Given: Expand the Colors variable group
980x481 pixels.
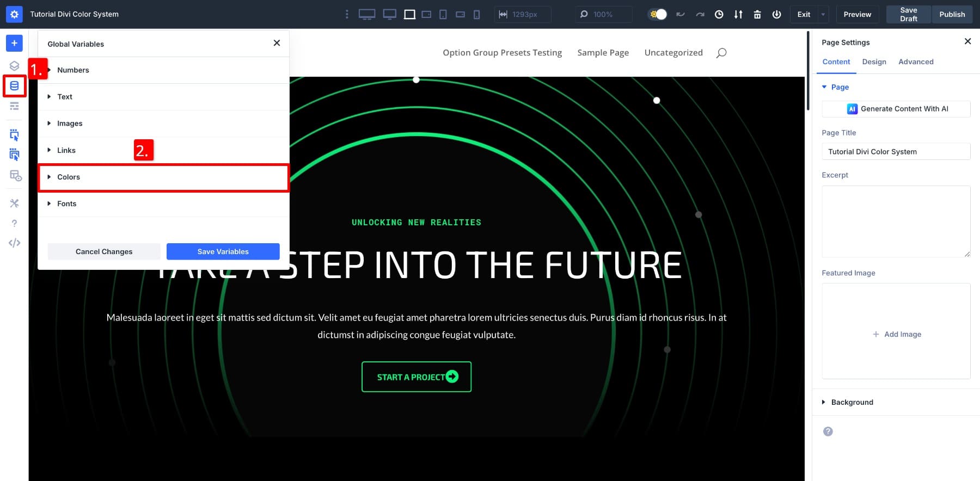Looking at the screenshot, I should point(69,177).
